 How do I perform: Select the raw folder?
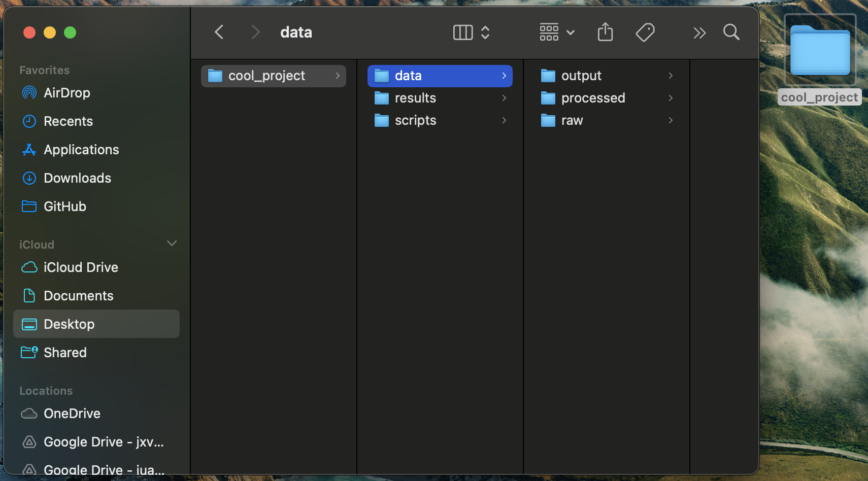coord(572,120)
